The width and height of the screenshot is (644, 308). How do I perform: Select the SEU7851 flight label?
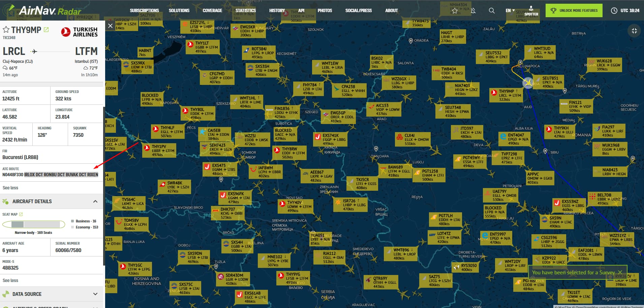(x=548, y=82)
